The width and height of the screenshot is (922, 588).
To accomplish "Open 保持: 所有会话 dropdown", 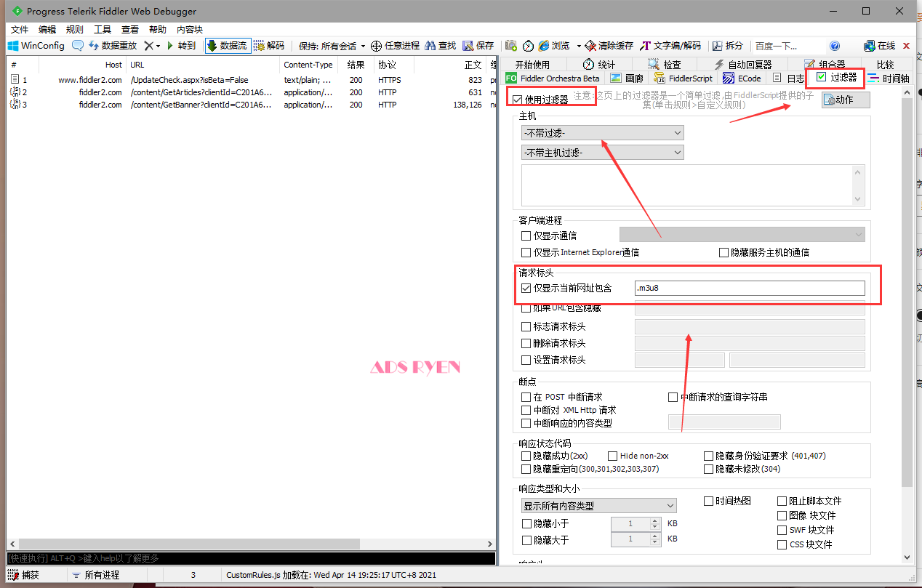I will pos(331,45).
